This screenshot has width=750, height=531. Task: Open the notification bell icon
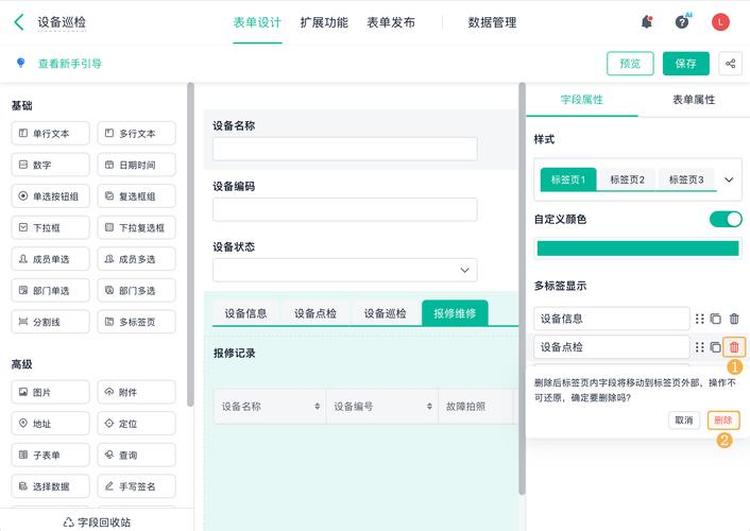647,22
